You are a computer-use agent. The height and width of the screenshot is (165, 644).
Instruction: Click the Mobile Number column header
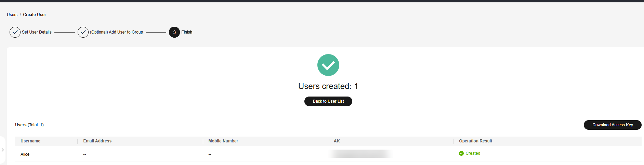click(x=223, y=141)
